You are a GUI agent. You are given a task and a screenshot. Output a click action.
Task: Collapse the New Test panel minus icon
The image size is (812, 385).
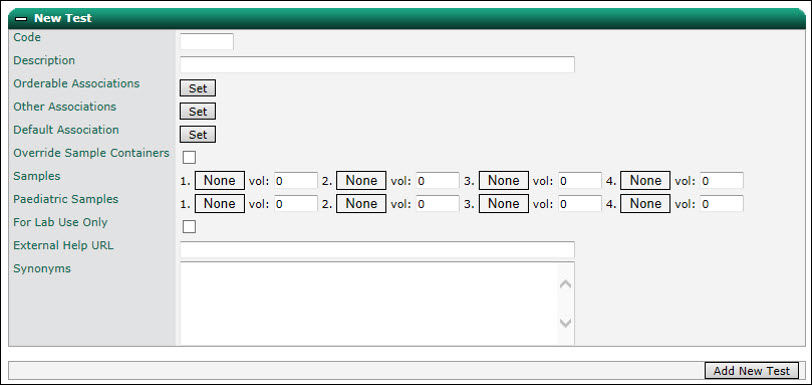click(22, 18)
